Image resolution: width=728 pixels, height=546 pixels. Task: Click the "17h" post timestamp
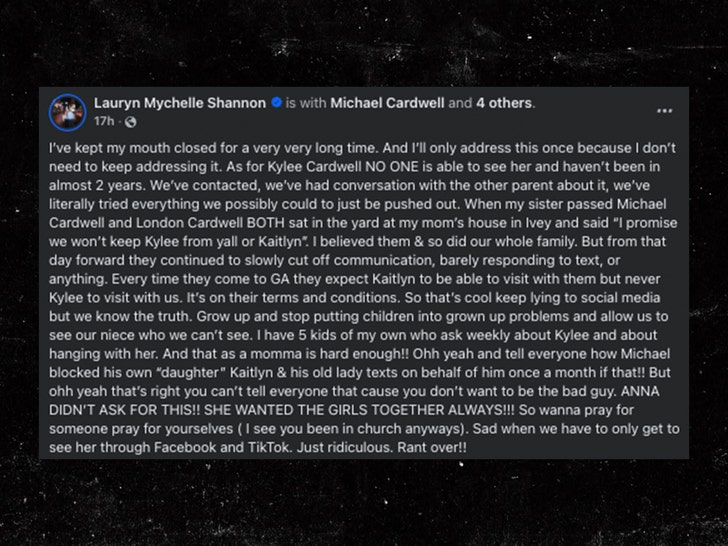(104, 121)
